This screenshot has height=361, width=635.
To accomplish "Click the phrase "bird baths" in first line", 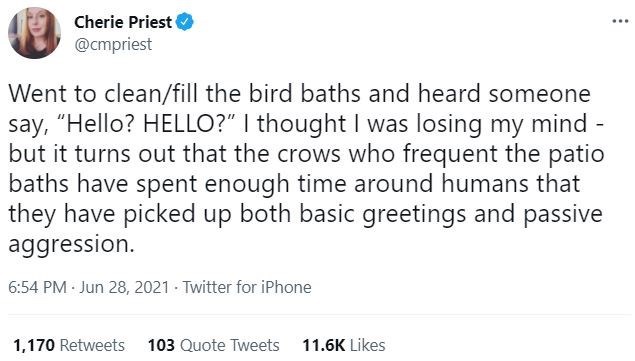I will (x=304, y=94).
